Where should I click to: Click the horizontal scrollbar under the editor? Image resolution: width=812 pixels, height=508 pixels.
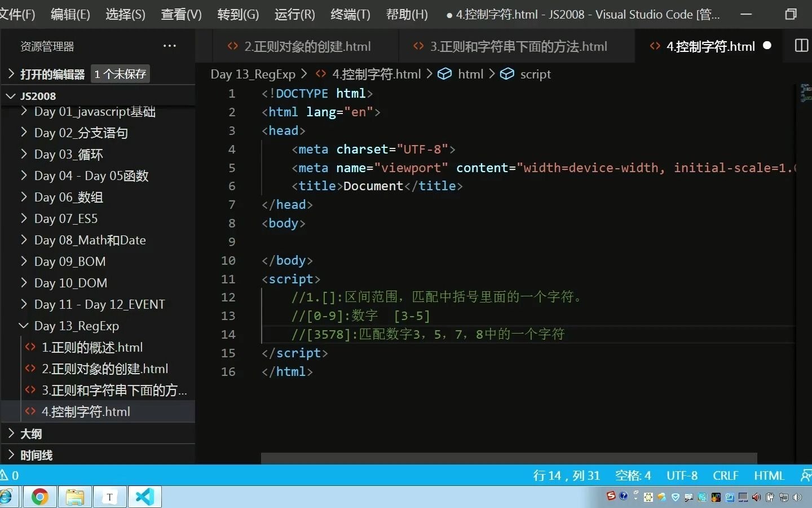click(x=509, y=458)
